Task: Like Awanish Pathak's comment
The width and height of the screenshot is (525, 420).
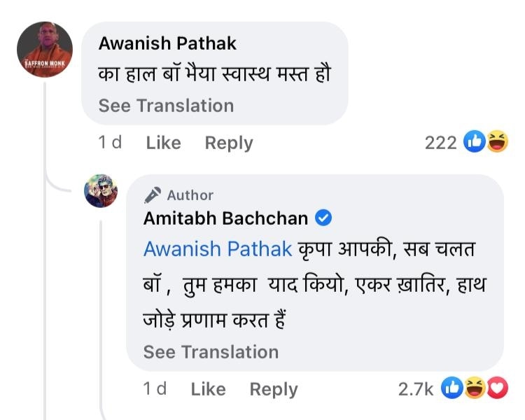Action: (163, 143)
